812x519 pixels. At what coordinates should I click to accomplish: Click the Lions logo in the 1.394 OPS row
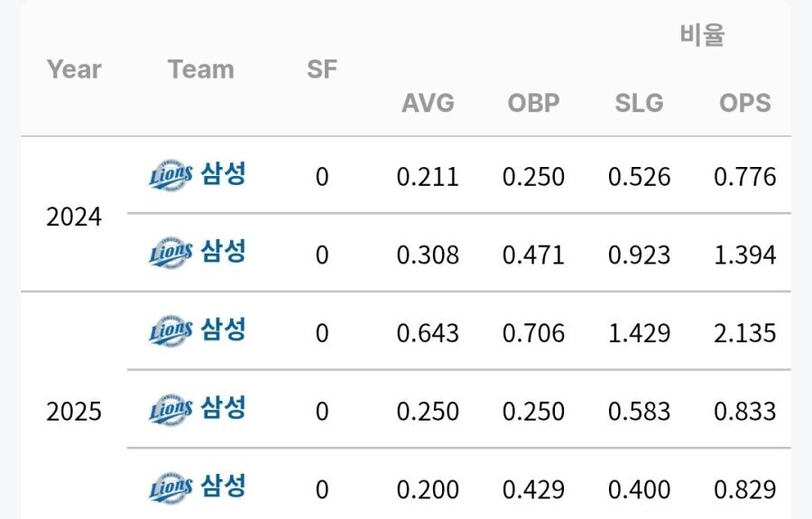171,254
